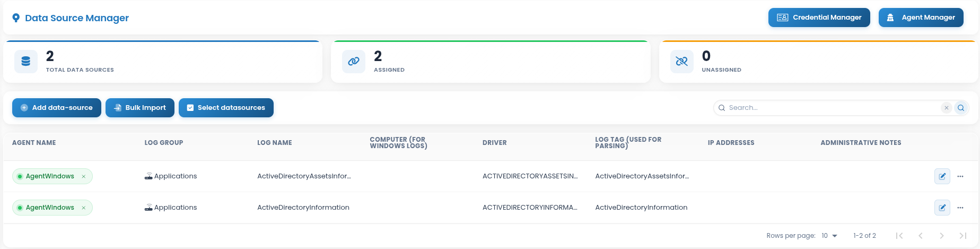
Task: Open Agent Manager
Action: point(921,18)
